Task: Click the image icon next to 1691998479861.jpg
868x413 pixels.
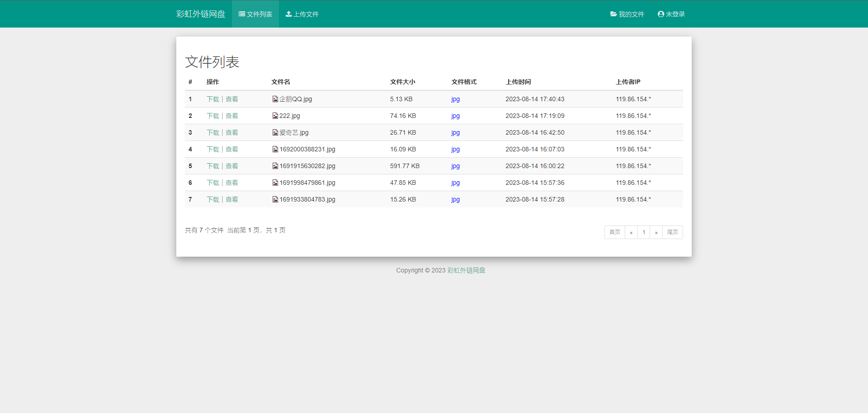Action: pos(275,183)
